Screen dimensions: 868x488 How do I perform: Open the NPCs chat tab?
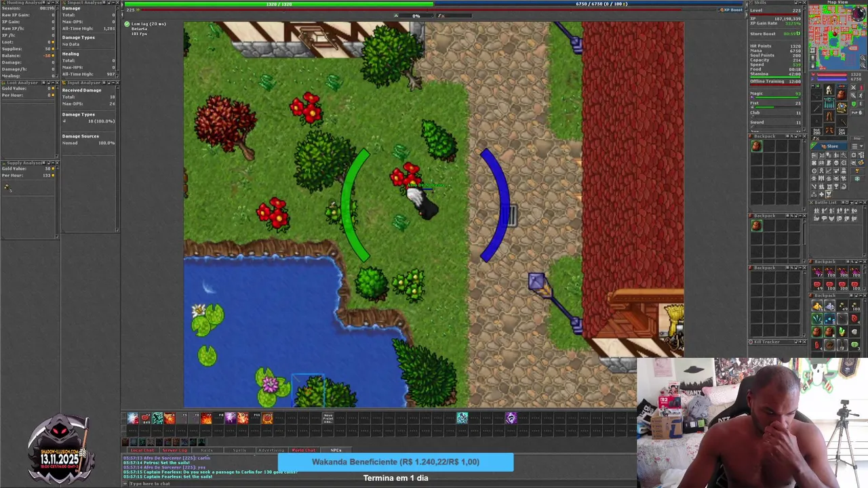coord(336,450)
